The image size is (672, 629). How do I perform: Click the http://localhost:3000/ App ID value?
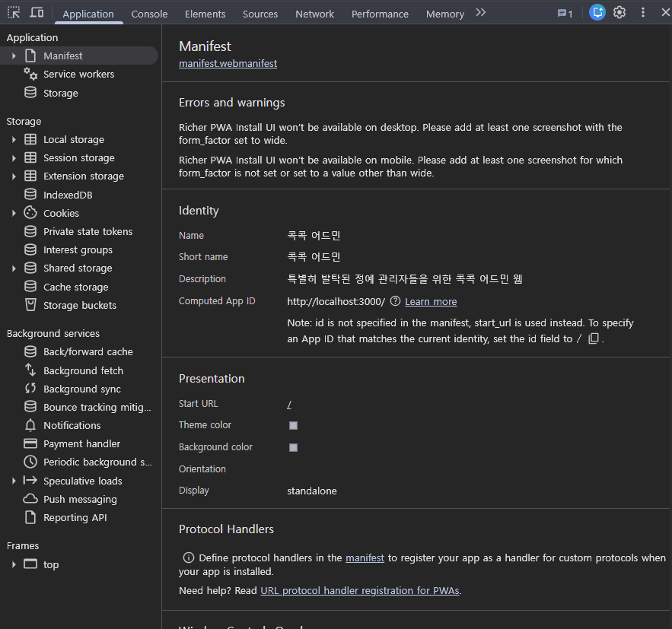[x=336, y=301]
